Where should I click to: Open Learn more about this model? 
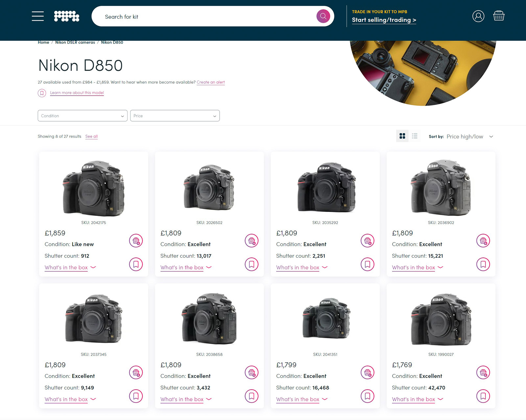click(x=77, y=93)
